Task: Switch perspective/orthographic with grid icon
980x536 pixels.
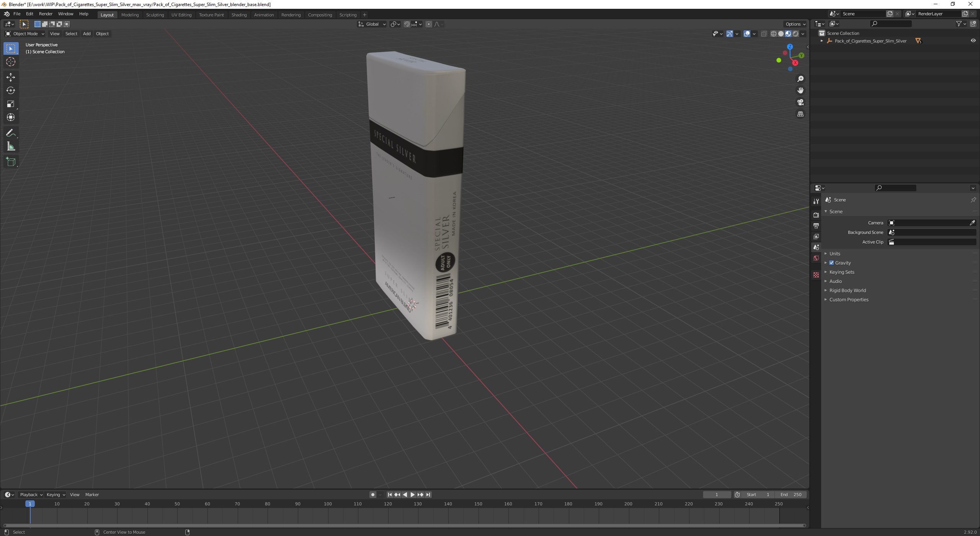Action: click(x=800, y=114)
